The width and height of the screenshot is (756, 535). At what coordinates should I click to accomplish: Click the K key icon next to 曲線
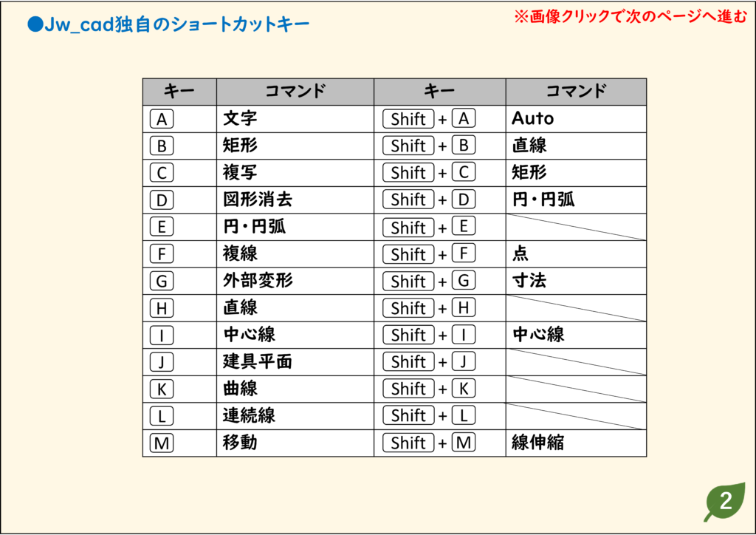(162, 389)
